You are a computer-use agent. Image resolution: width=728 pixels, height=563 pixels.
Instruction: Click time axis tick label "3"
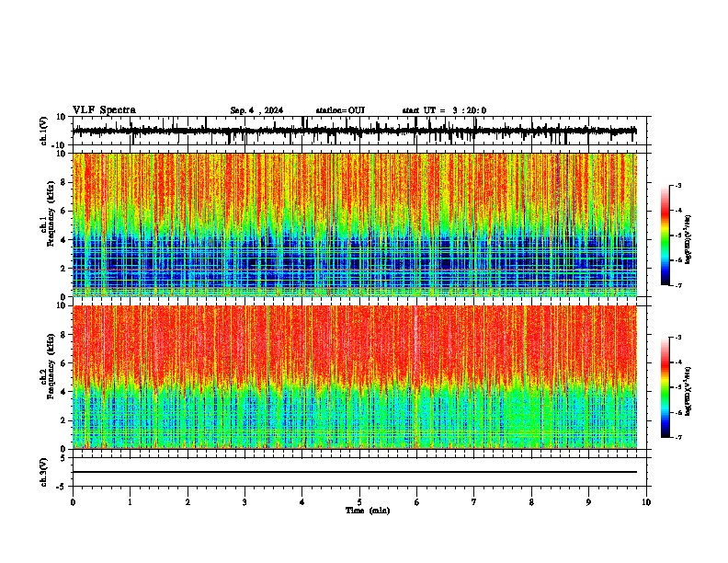pyautogui.click(x=245, y=502)
